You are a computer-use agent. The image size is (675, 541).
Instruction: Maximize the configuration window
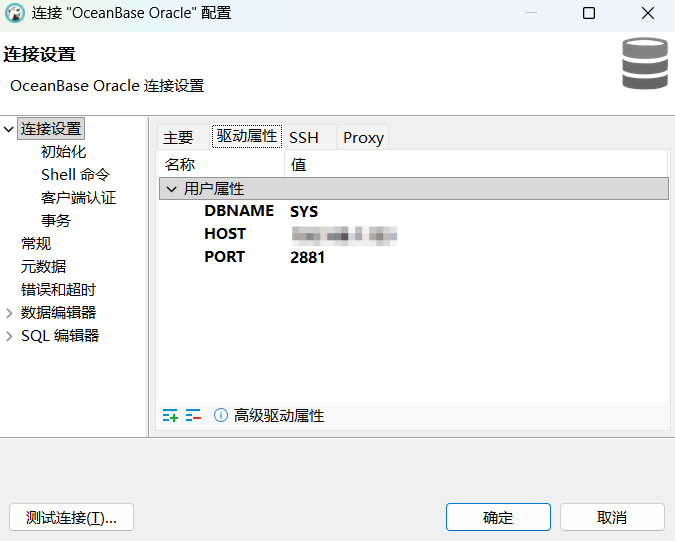tap(589, 13)
